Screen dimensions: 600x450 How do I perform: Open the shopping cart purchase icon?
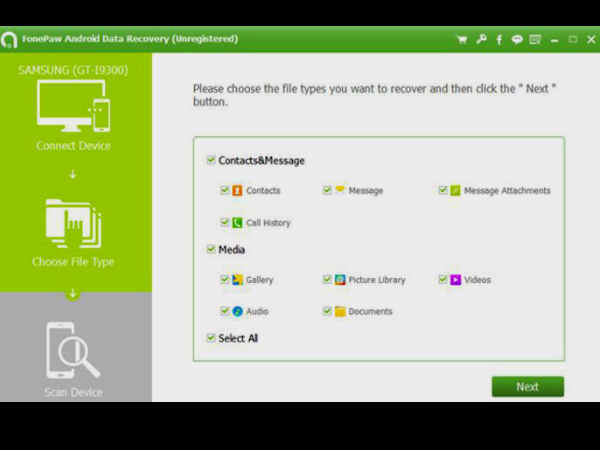[x=462, y=39]
